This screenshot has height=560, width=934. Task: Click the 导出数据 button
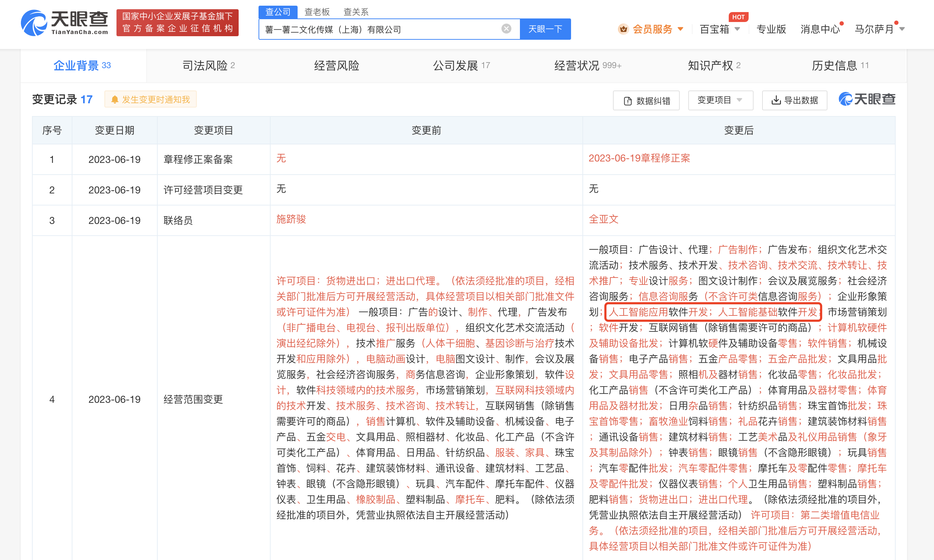pyautogui.click(x=794, y=100)
